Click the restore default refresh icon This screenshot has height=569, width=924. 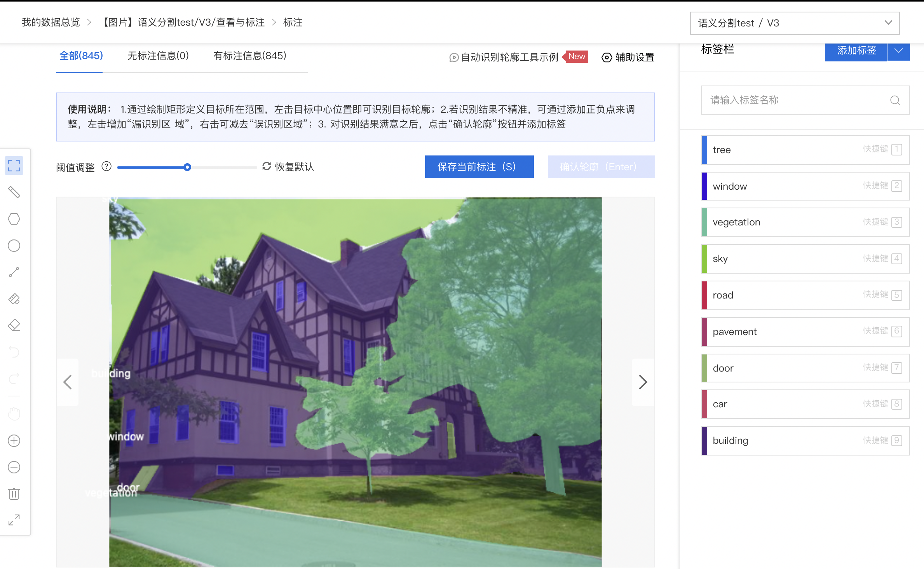pyautogui.click(x=267, y=166)
